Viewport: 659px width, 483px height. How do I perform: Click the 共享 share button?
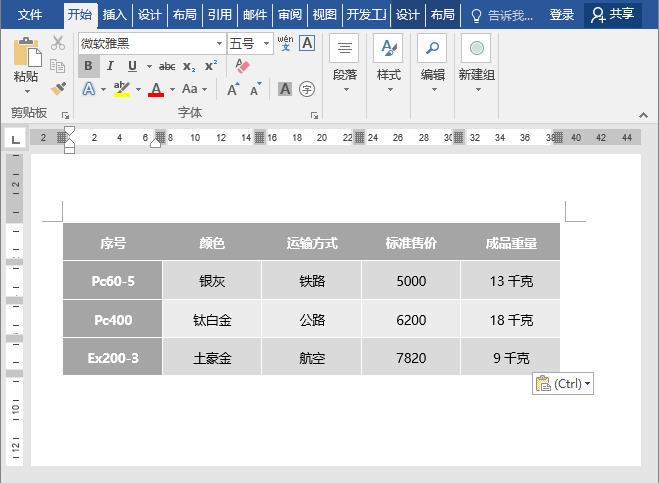pyautogui.click(x=613, y=15)
